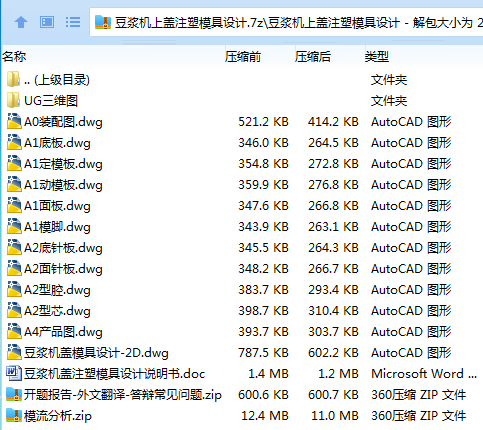The image size is (483, 430).
Task: Select the file A2面针板.dwg
Action: click(x=63, y=269)
